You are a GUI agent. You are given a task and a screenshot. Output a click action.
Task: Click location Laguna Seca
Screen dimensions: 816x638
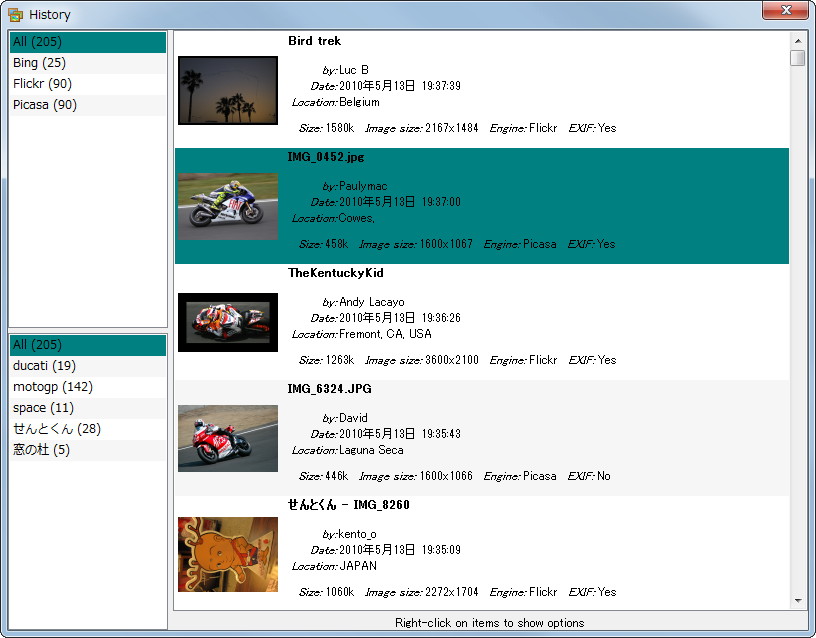[x=371, y=451]
